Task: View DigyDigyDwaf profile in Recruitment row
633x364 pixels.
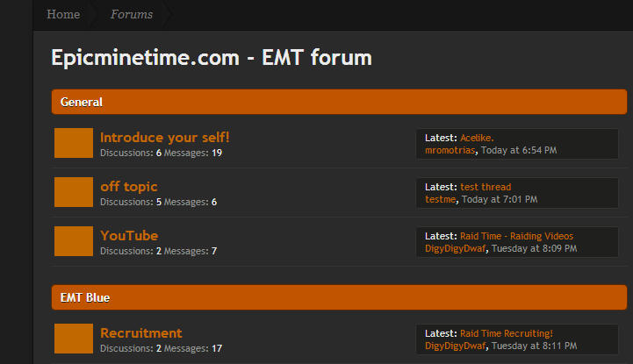Action: (455, 346)
